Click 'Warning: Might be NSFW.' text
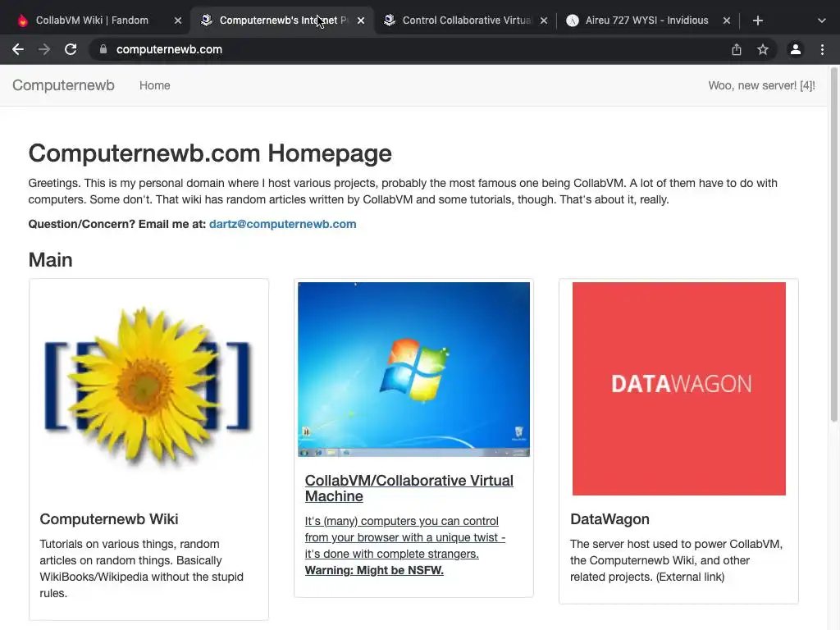This screenshot has width=840, height=630. tap(374, 571)
